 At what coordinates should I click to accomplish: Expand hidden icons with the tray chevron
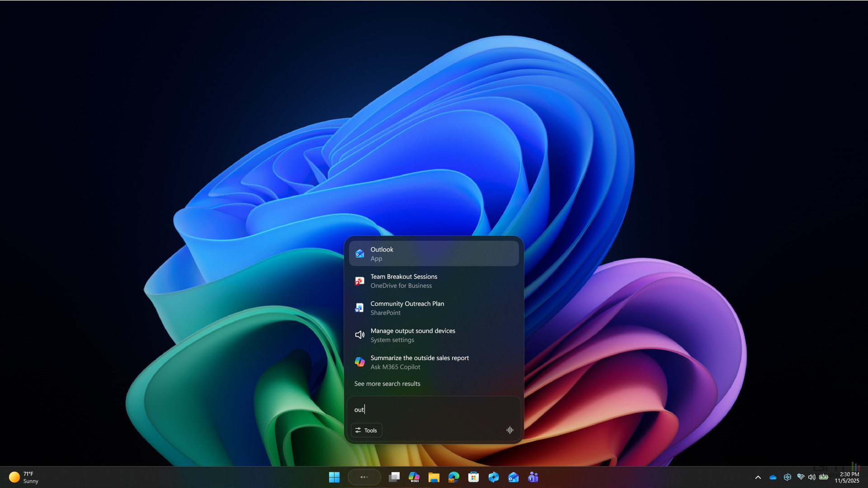[758, 477]
